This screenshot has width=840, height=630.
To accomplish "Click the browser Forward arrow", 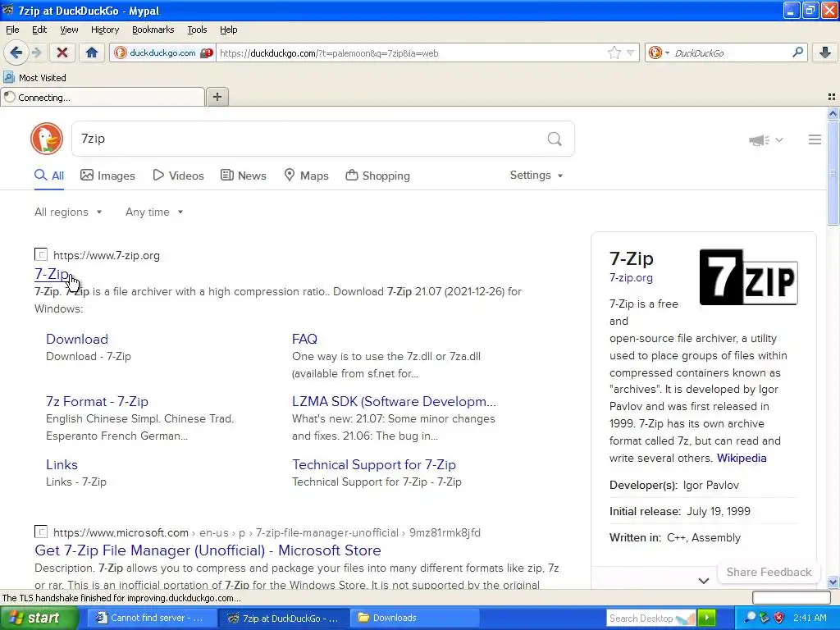I will [36, 52].
